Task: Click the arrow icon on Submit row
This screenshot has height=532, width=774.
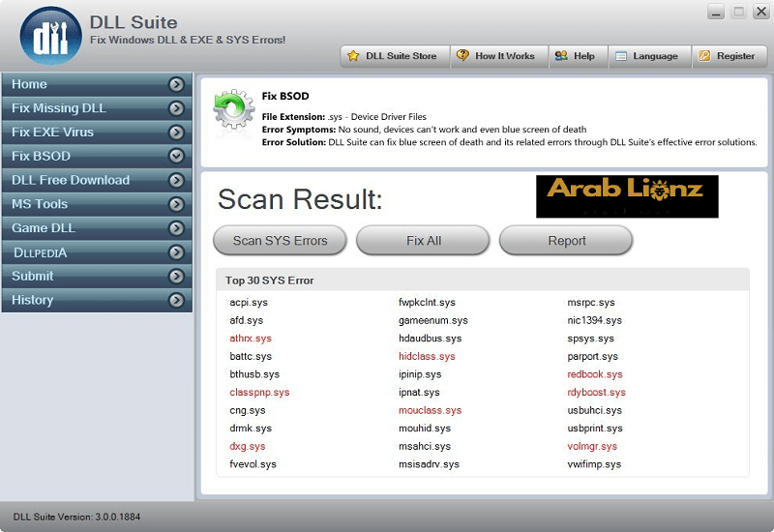Action: pos(177,277)
